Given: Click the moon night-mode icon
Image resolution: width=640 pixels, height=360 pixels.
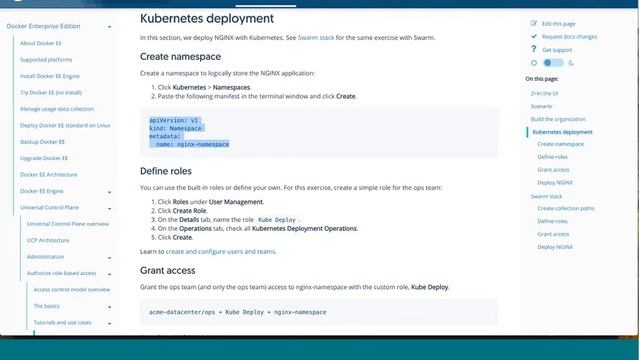Looking at the screenshot, I should [x=571, y=63].
